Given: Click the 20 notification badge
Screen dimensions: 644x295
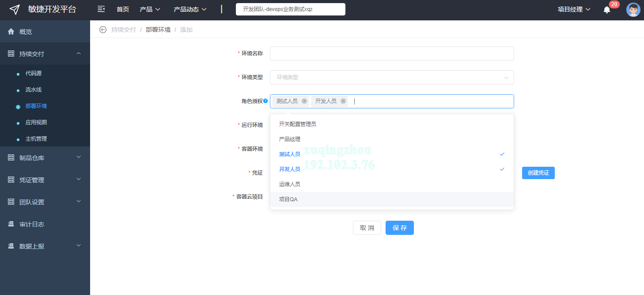Looking at the screenshot, I should 614,4.
